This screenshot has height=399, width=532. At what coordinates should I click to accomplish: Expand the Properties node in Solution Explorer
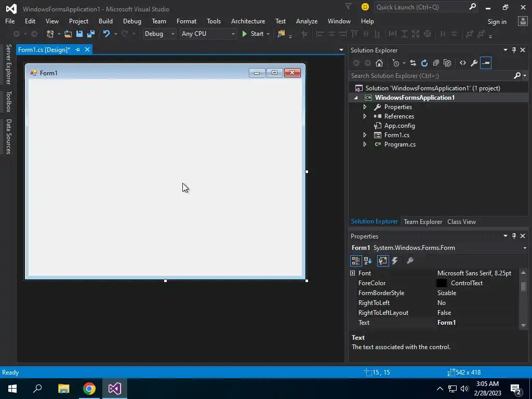click(365, 107)
